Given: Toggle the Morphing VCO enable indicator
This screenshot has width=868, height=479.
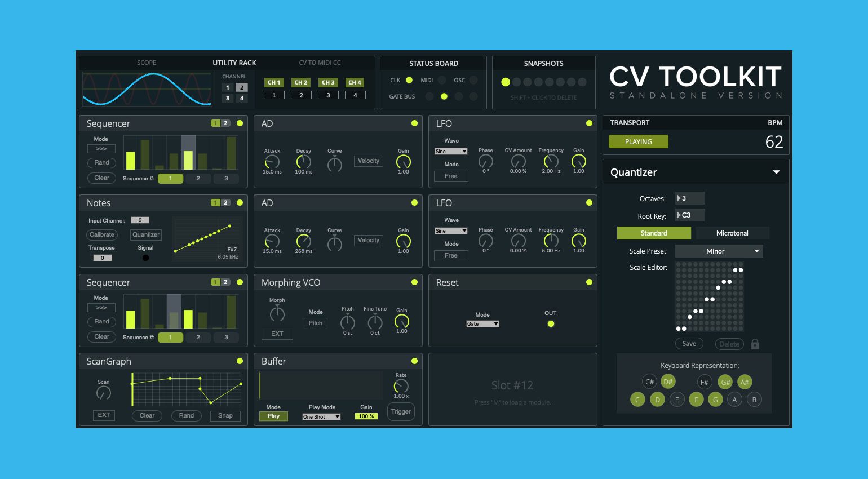Looking at the screenshot, I should point(414,282).
